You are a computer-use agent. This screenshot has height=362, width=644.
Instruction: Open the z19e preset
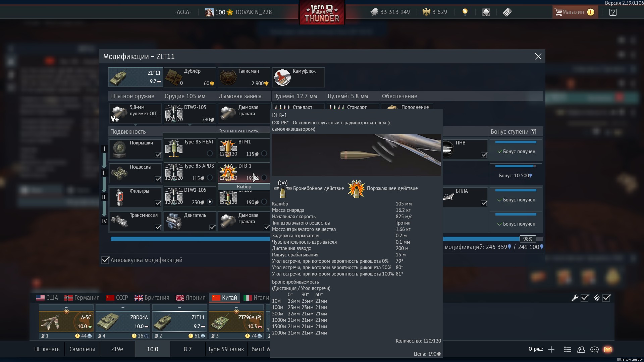click(117, 349)
